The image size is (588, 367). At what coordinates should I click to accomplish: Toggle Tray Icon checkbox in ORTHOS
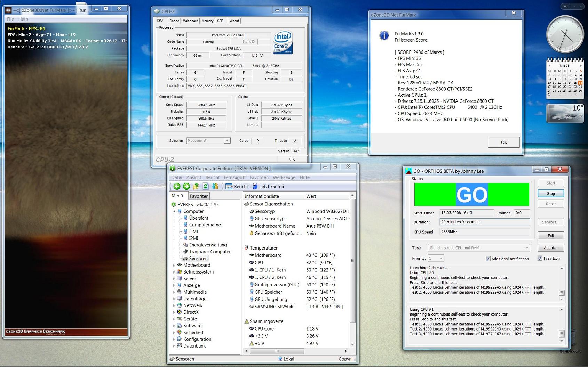pyautogui.click(x=540, y=258)
